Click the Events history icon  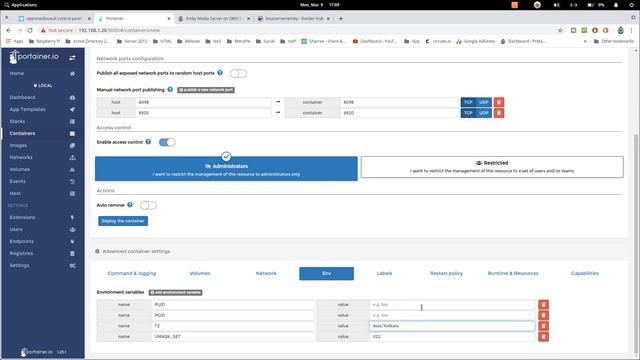tap(72, 181)
